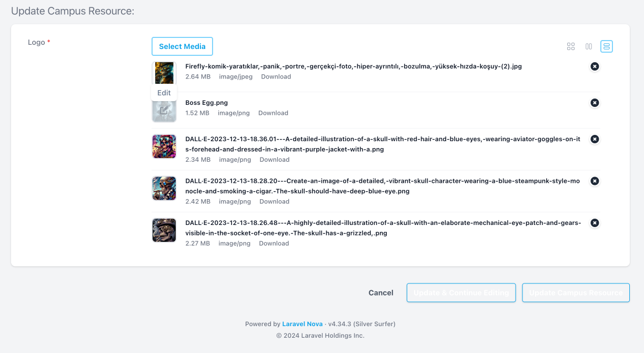
Task: Open the Laravel Nova footer link
Action: [302, 324]
